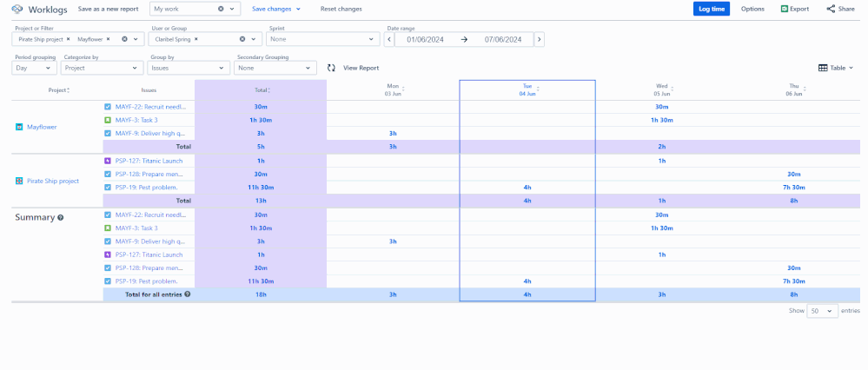Open the Period grouping Day dropdown
The width and height of the screenshot is (868, 370).
(35, 68)
